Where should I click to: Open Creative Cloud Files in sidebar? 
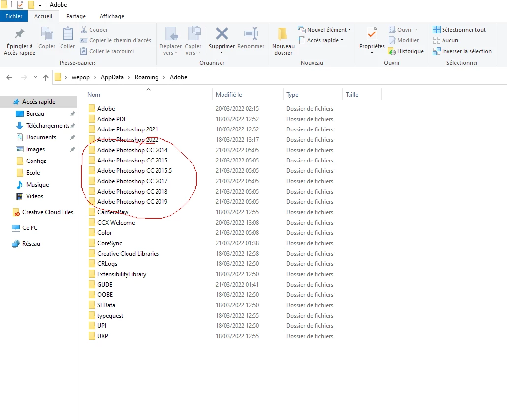[x=48, y=212]
